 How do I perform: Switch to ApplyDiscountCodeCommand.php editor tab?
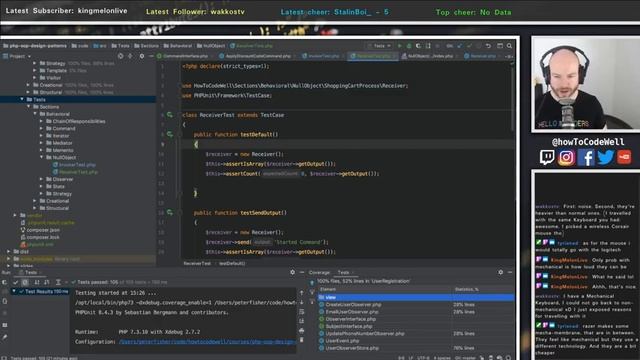(255, 56)
